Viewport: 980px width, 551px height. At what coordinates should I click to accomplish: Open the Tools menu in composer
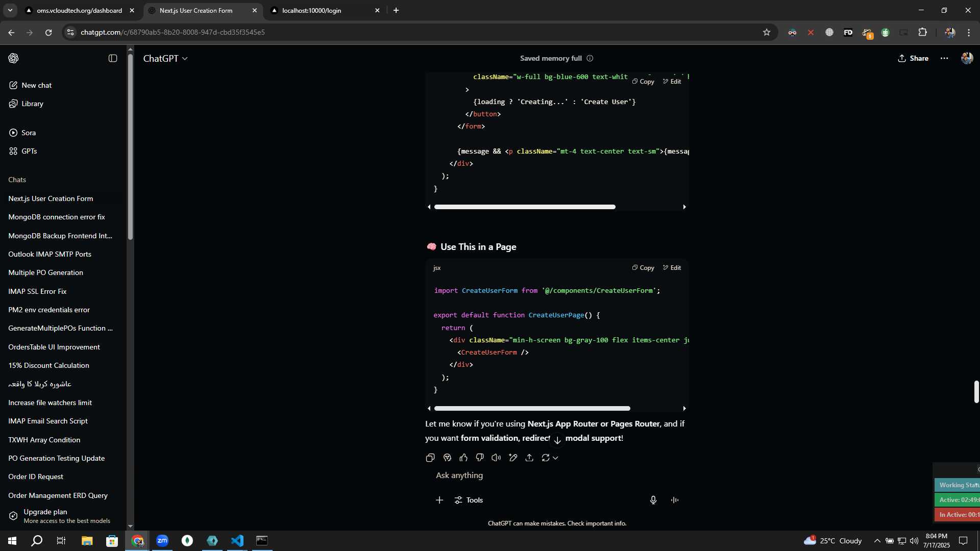coord(469,500)
